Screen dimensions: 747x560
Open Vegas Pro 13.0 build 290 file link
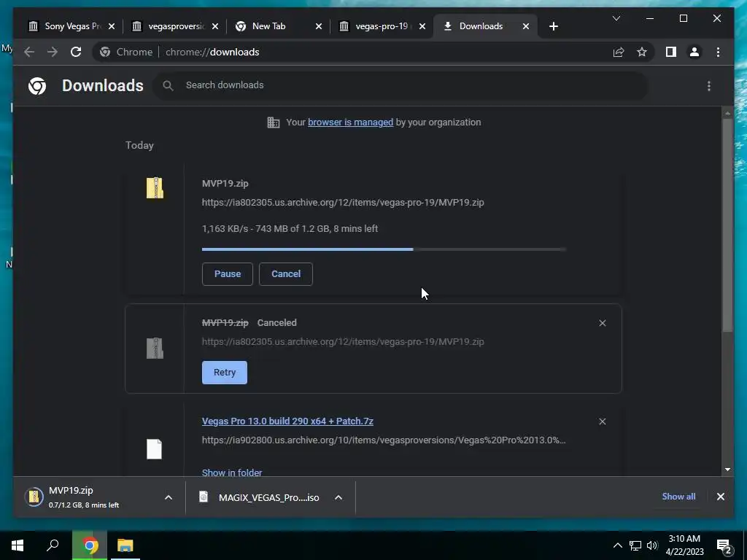pyautogui.click(x=287, y=421)
